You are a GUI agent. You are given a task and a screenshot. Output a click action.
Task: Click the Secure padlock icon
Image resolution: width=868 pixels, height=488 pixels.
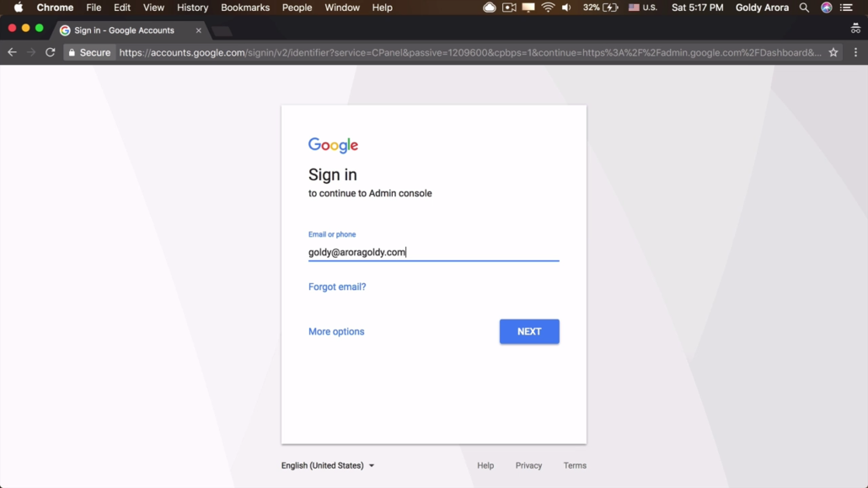click(x=72, y=52)
